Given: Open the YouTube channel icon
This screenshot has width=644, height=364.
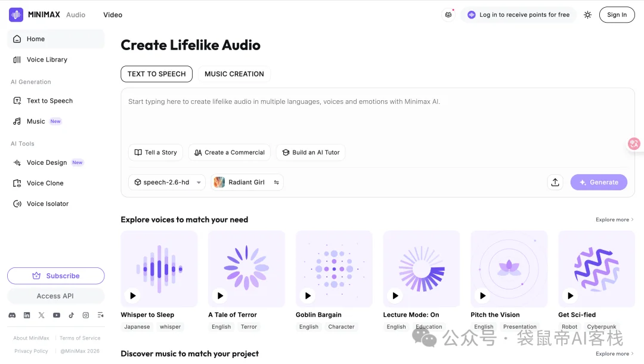Looking at the screenshot, I should (56, 315).
